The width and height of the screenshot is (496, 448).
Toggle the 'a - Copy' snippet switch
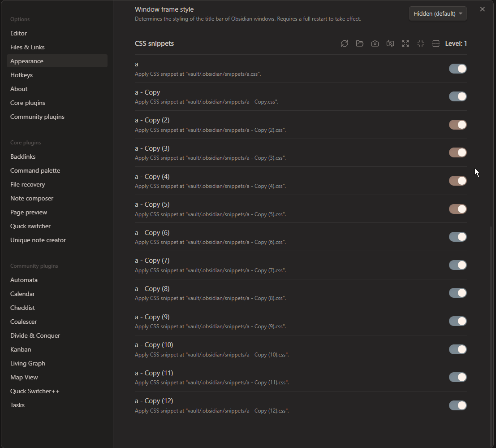tap(458, 96)
